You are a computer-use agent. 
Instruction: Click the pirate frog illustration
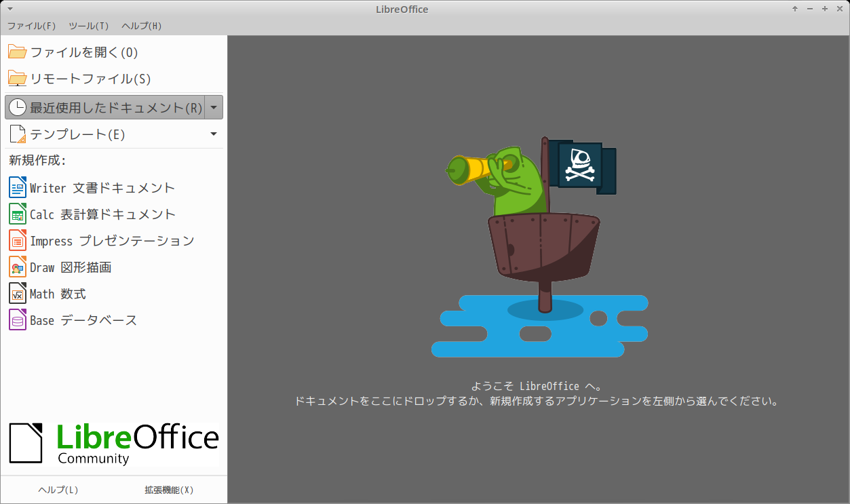tap(539, 247)
